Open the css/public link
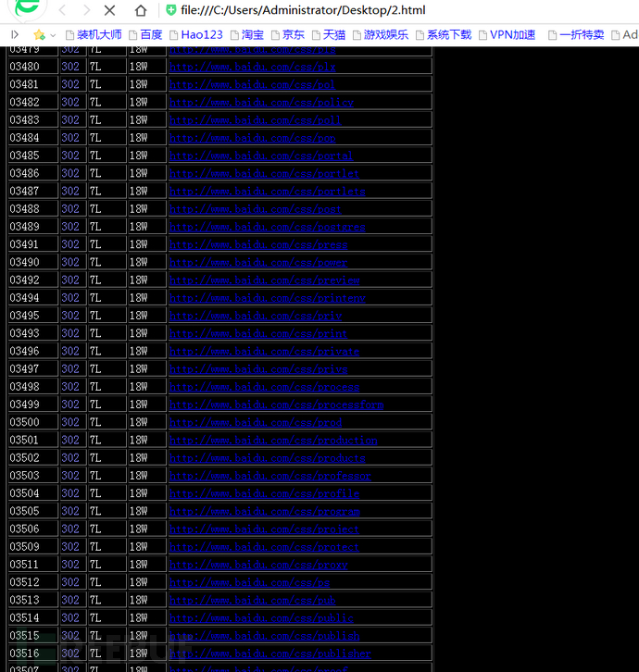Viewport: 639px width, 672px height. 261,618
